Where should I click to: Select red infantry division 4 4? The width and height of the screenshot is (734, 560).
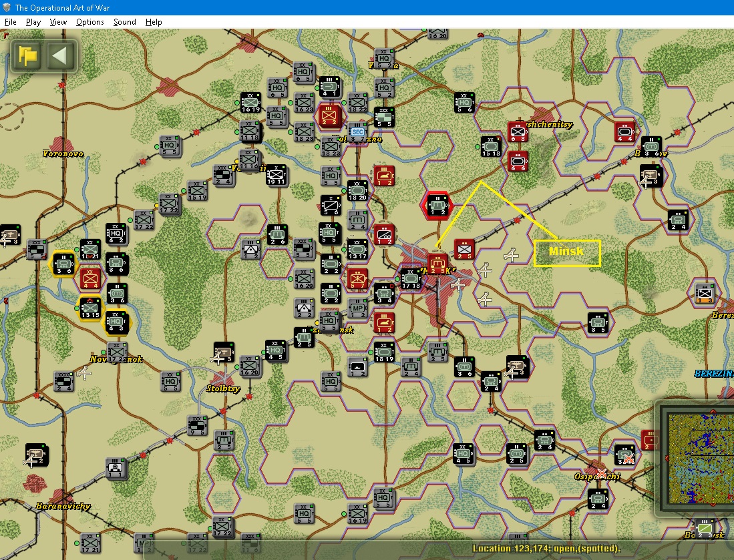tap(90, 279)
